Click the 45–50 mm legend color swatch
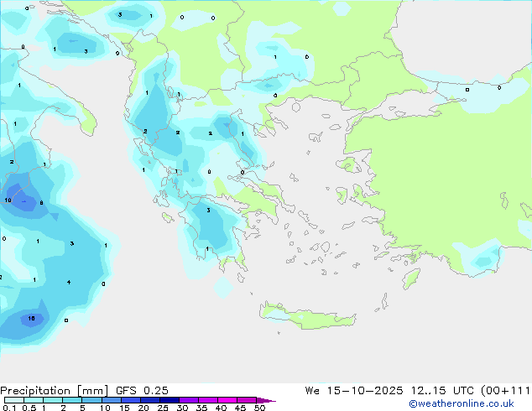532x411 pixels. [x=247, y=400]
